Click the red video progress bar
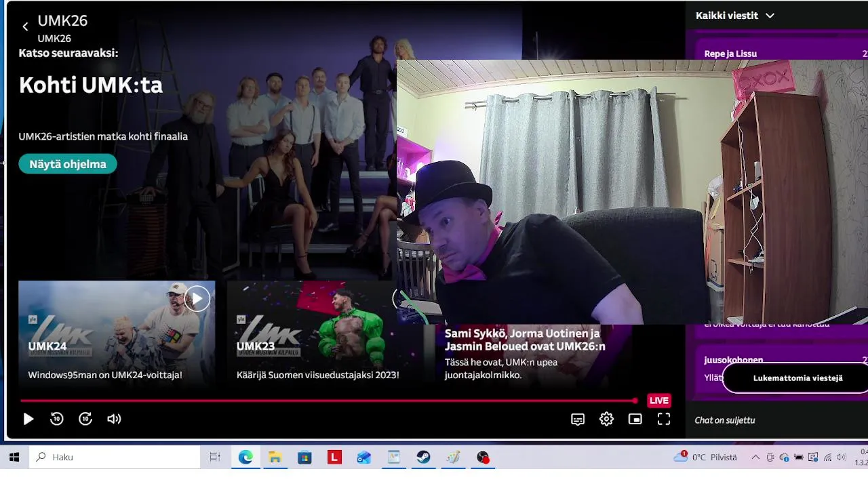 tap(328, 401)
